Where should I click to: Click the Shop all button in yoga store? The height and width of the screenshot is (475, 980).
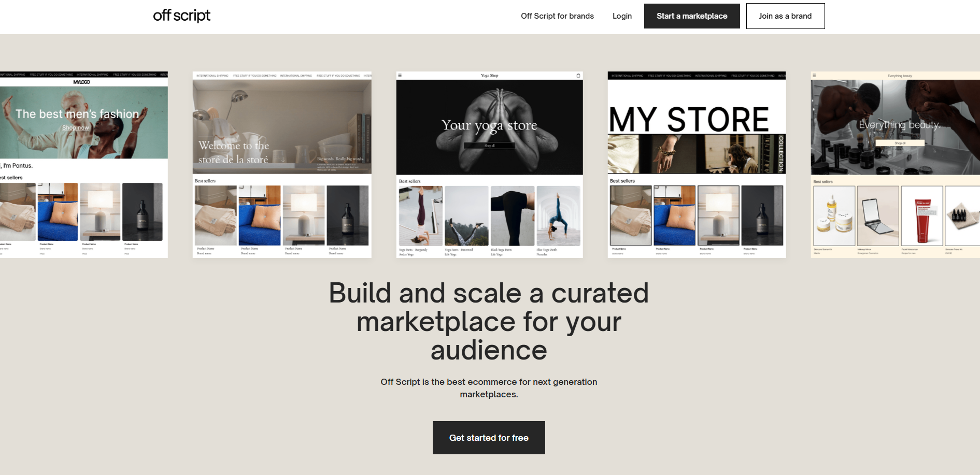(489, 146)
